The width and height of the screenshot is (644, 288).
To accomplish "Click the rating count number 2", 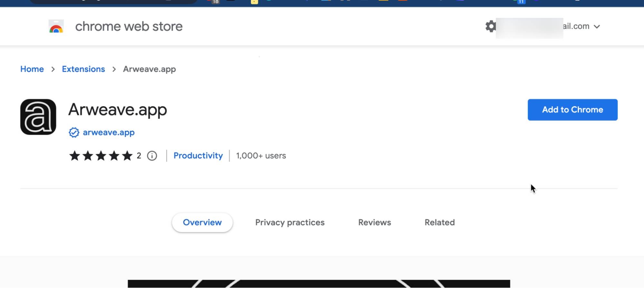I will click(139, 156).
